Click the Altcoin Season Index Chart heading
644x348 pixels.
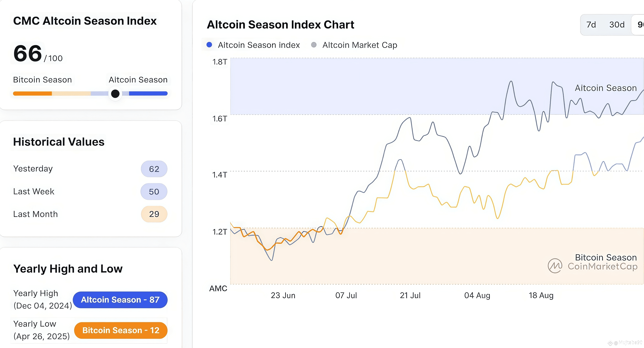coord(280,25)
